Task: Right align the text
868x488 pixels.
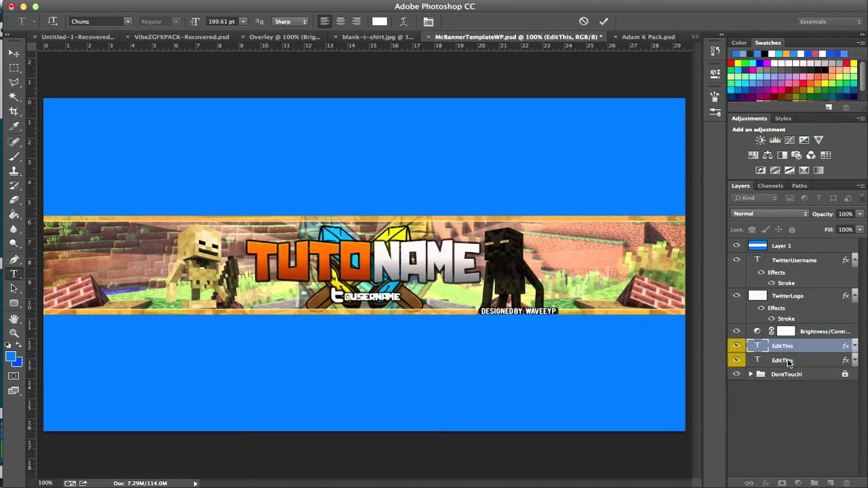Action: [x=356, y=21]
